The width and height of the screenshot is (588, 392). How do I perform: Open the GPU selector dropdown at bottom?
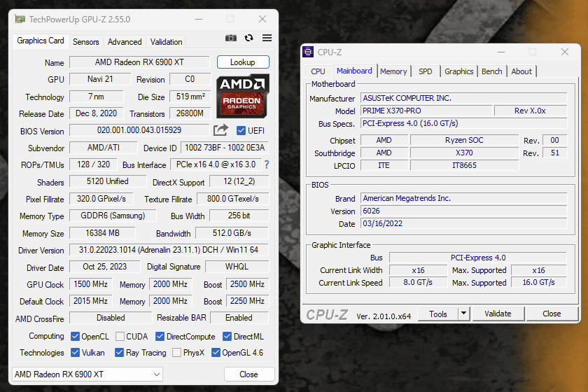click(x=87, y=374)
